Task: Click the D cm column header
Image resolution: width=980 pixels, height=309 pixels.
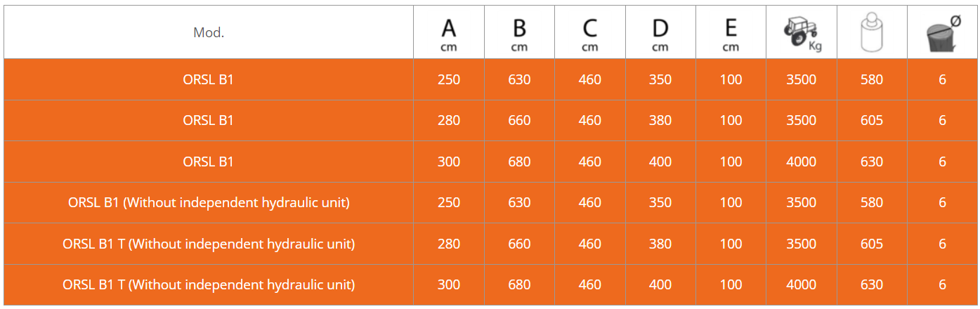Action: (x=660, y=33)
